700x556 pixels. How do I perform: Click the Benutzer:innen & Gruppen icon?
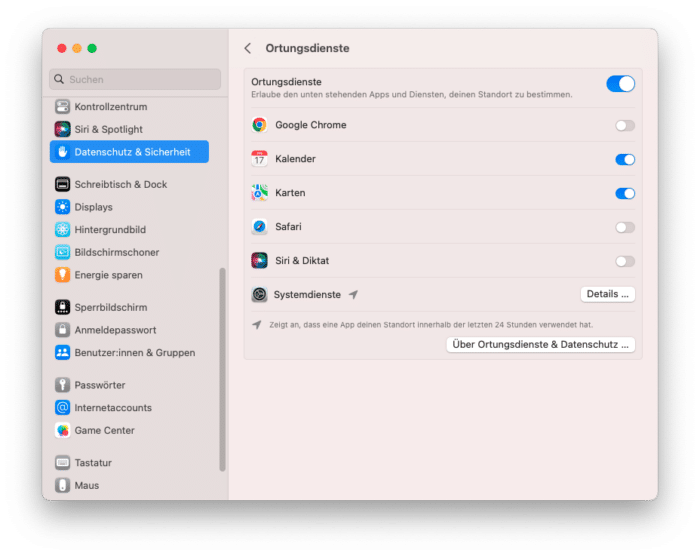click(x=62, y=352)
